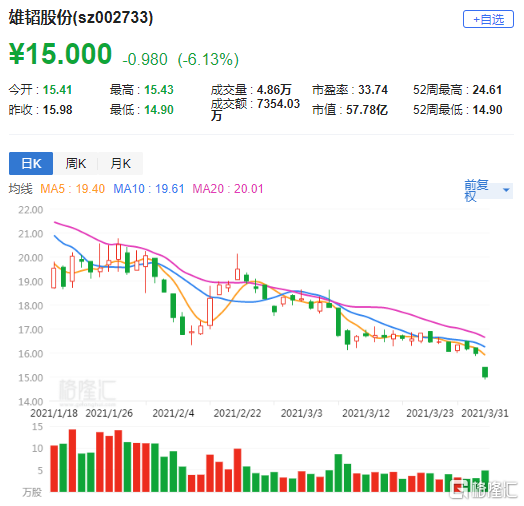The height and width of the screenshot is (506, 524).
Task: Click the dropdown arrow beside 前复权
Action: point(506,190)
